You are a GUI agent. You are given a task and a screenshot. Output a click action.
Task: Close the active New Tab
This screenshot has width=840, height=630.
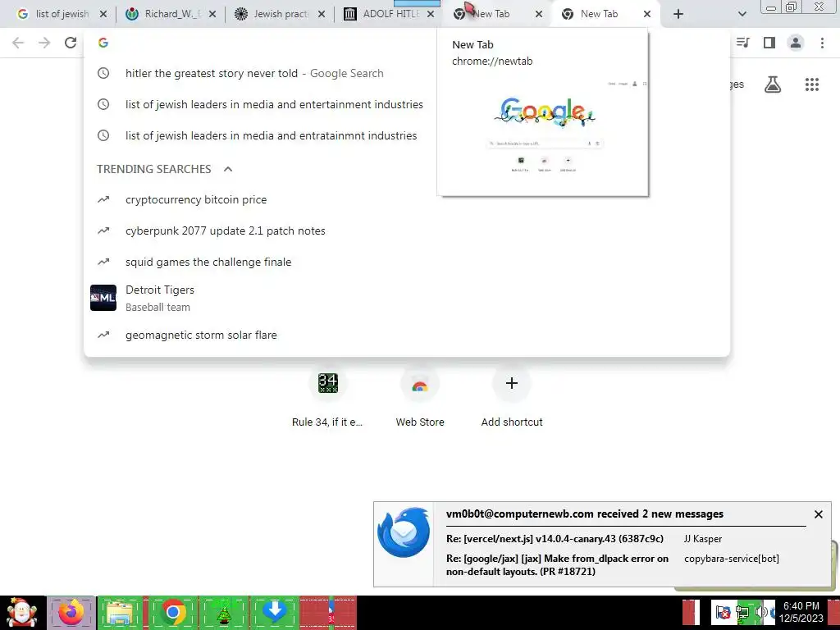(647, 14)
